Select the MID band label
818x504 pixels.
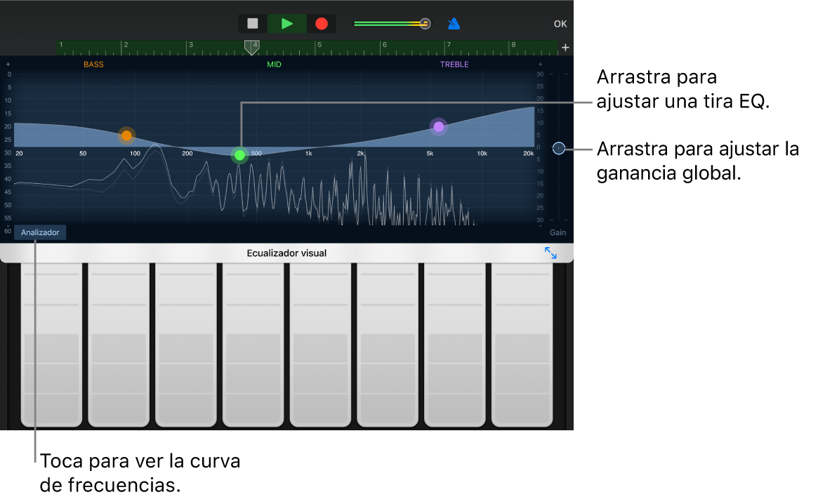coord(274,65)
